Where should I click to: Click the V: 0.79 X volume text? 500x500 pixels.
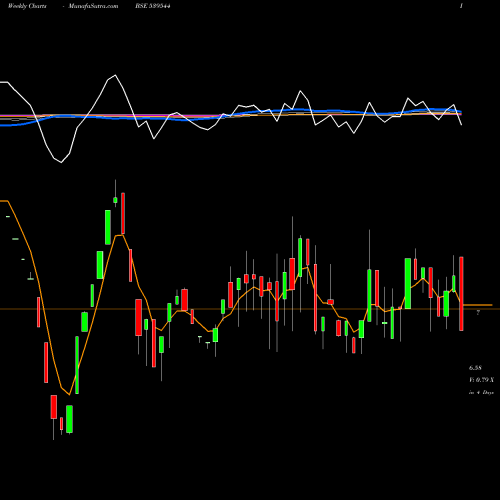[x=481, y=380]
